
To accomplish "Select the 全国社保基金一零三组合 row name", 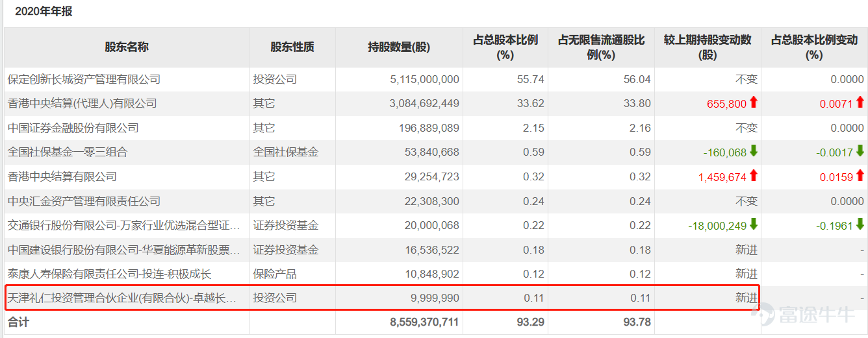I will 68,152.
